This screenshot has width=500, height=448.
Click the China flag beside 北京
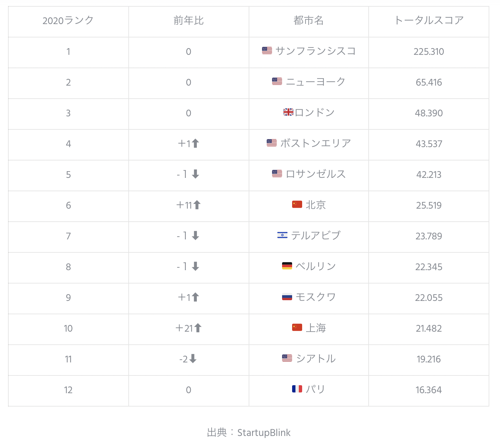[x=297, y=204]
